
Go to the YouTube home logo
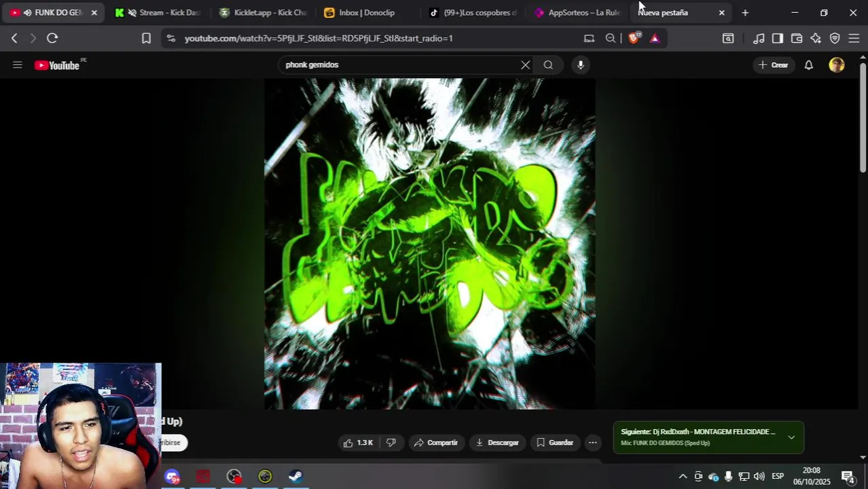point(57,65)
